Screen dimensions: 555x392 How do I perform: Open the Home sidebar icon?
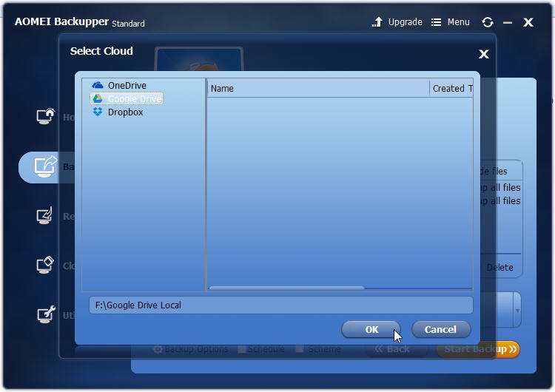point(45,116)
